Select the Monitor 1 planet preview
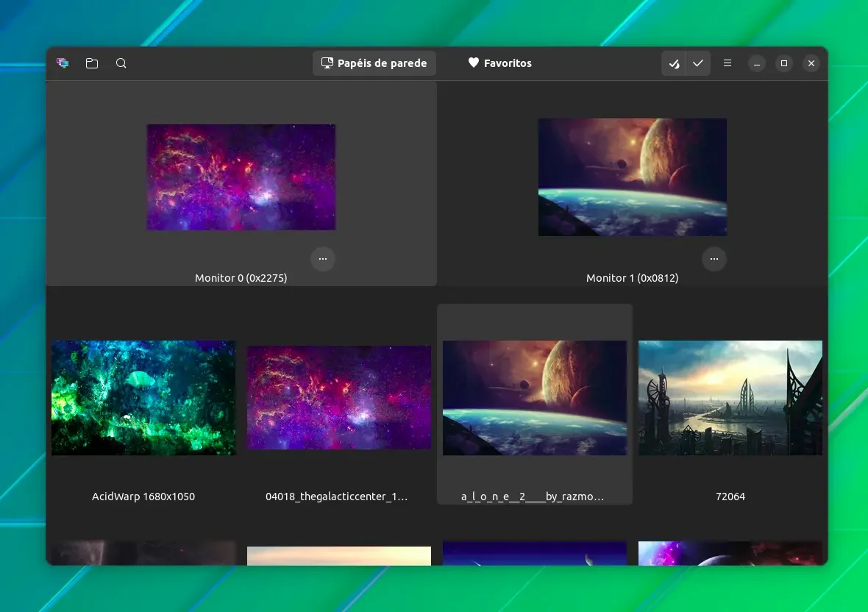This screenshot has width=868, height=612. click(x=633, y=177)
